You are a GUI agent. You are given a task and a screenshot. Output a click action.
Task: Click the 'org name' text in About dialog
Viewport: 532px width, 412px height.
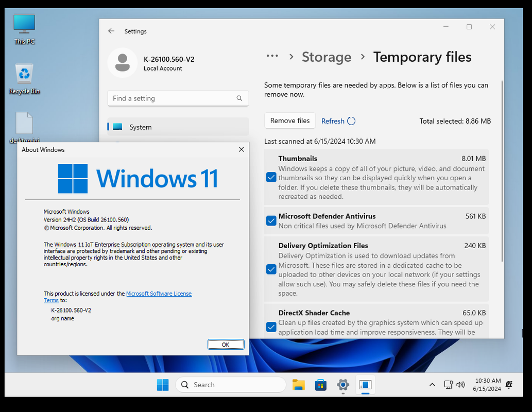[x=62, y=318]
